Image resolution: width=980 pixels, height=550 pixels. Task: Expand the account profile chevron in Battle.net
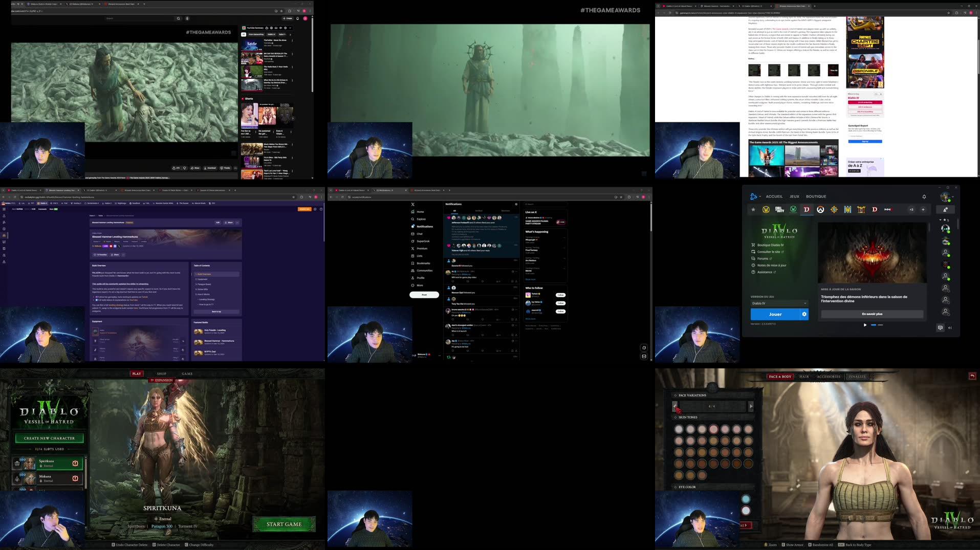point(953,196)
